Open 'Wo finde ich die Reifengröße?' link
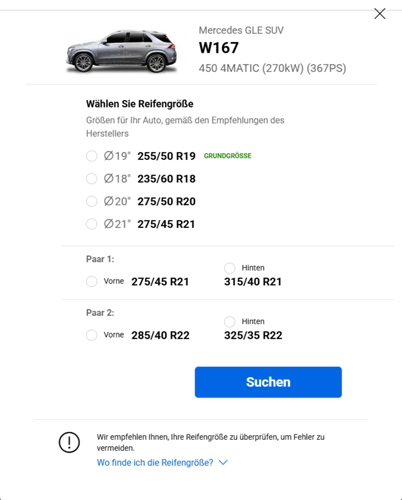Image resolution: width=402 pixels, height=500 pixels. [155, 463]
